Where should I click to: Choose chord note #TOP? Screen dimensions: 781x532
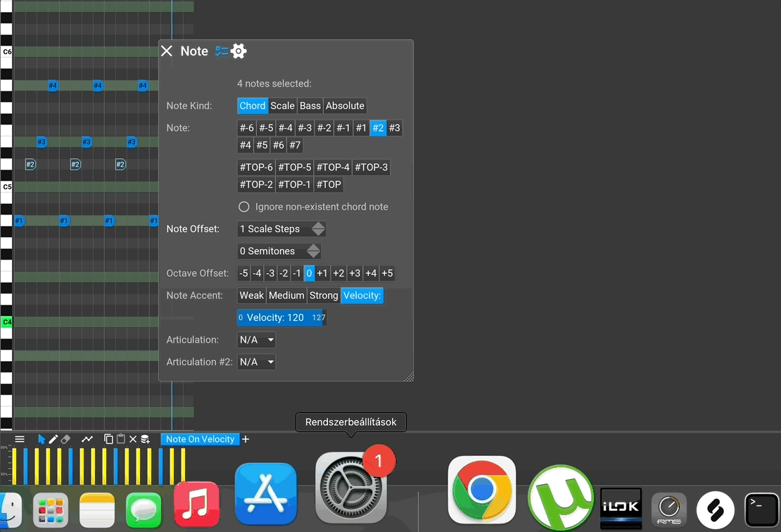(329, 184)
